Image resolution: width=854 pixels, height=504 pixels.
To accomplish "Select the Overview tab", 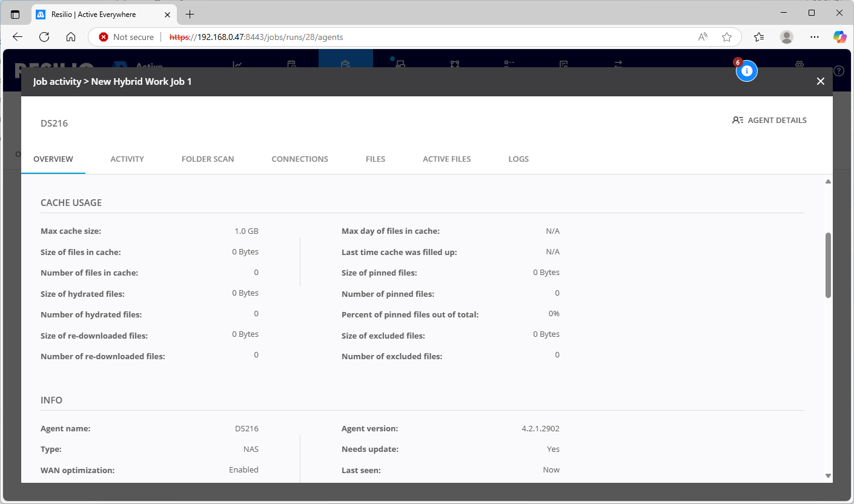I will coord(53,159).
